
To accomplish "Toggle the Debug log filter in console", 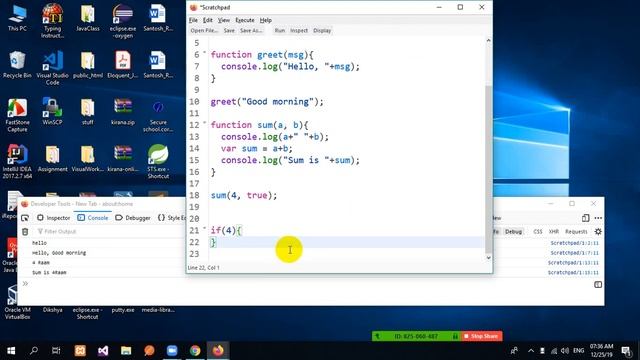I will [x=513, y=231].
